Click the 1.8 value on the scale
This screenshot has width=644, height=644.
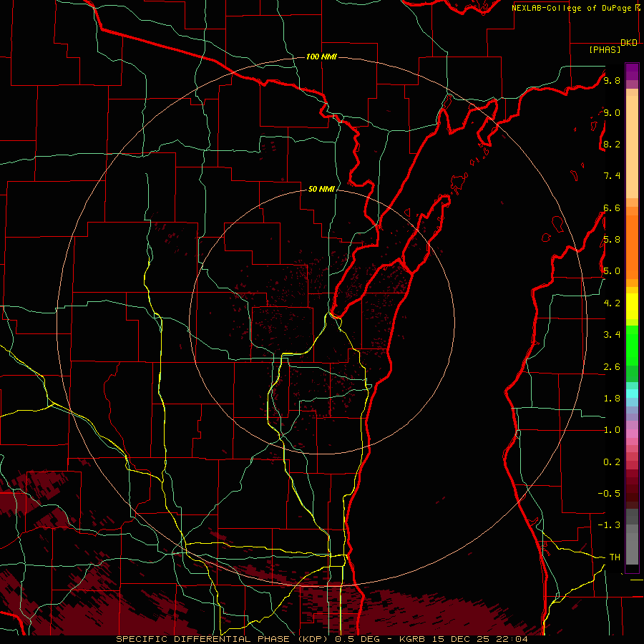pos(612,399)
